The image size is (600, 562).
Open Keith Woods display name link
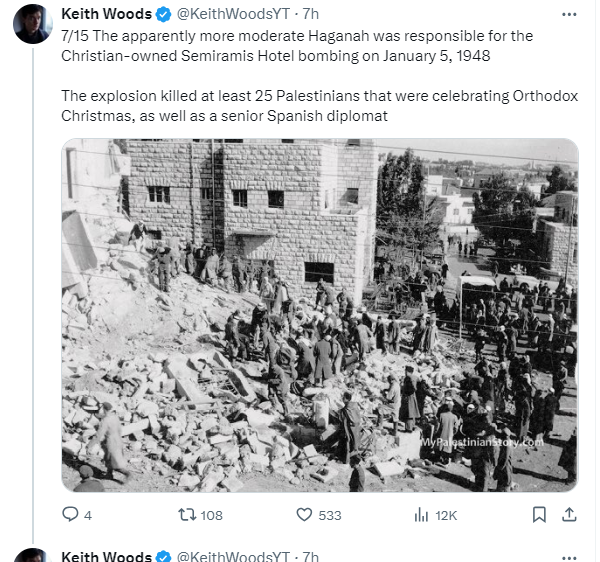click(x=106, y=14)
